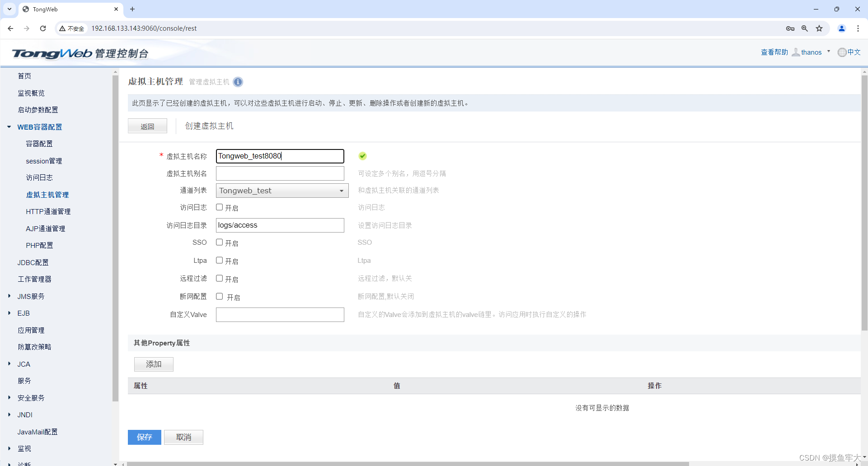868x466 pixels.
Task: Turn on the 远程过滤 checkbox
Action: tap(220, 279)
